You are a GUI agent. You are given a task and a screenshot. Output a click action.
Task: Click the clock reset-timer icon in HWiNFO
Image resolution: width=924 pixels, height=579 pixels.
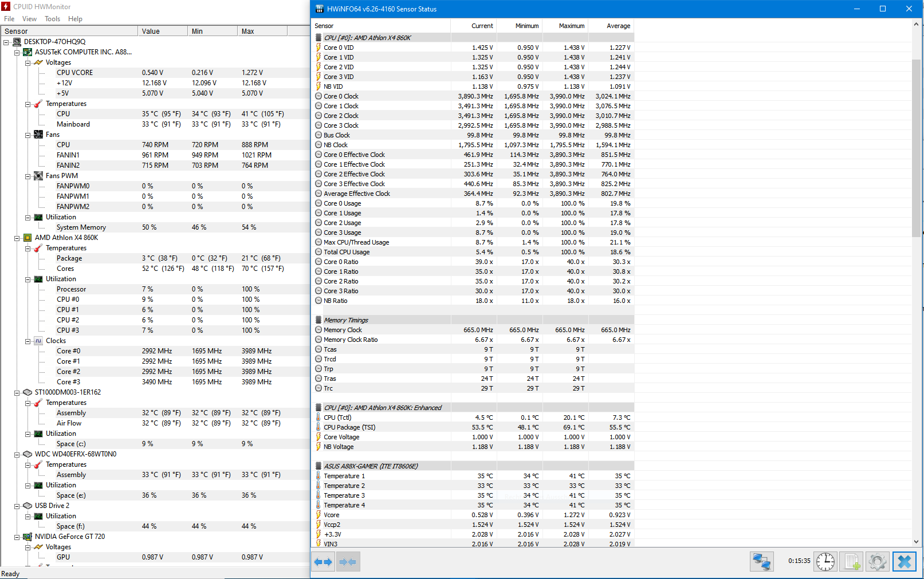[825, 562]
